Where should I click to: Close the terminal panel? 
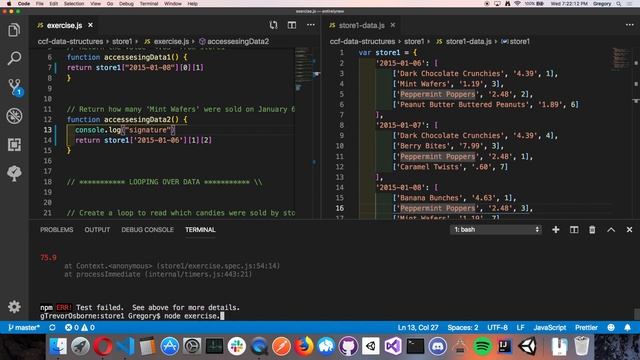click(629, 230)
